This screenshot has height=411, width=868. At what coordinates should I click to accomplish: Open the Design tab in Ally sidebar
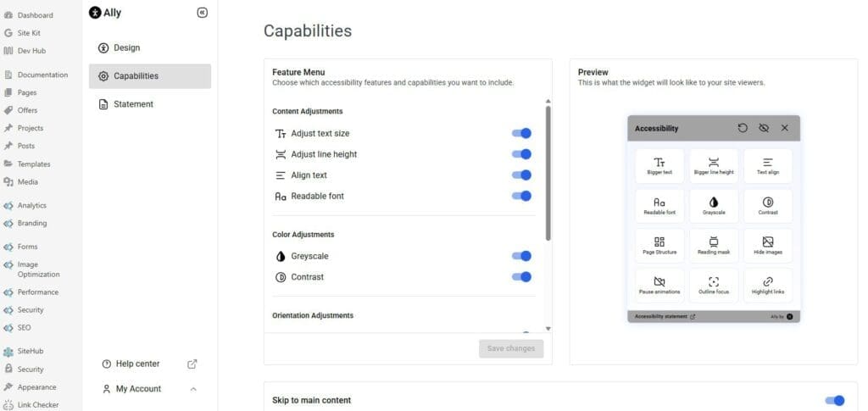pos(149,47)
